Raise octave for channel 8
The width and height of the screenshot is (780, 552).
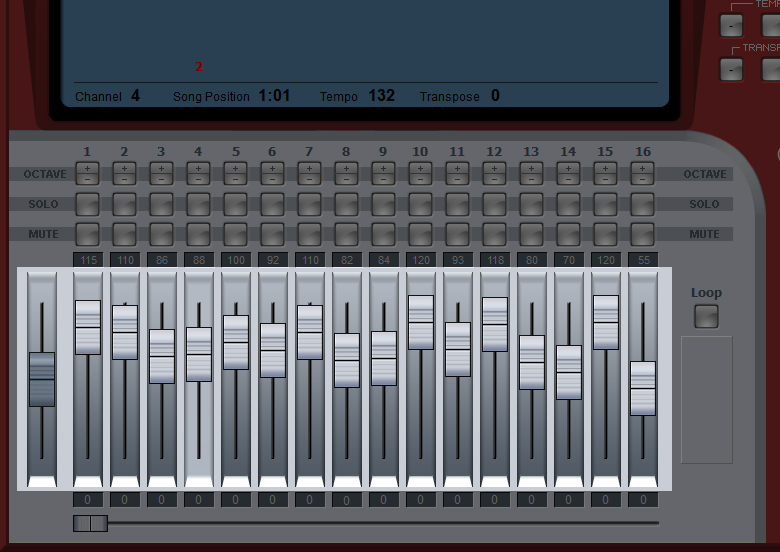346,168
